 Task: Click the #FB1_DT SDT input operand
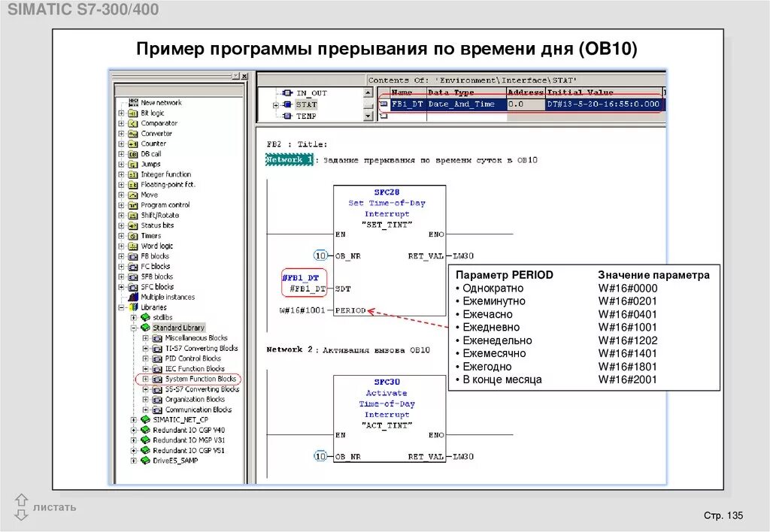(308, 289)
